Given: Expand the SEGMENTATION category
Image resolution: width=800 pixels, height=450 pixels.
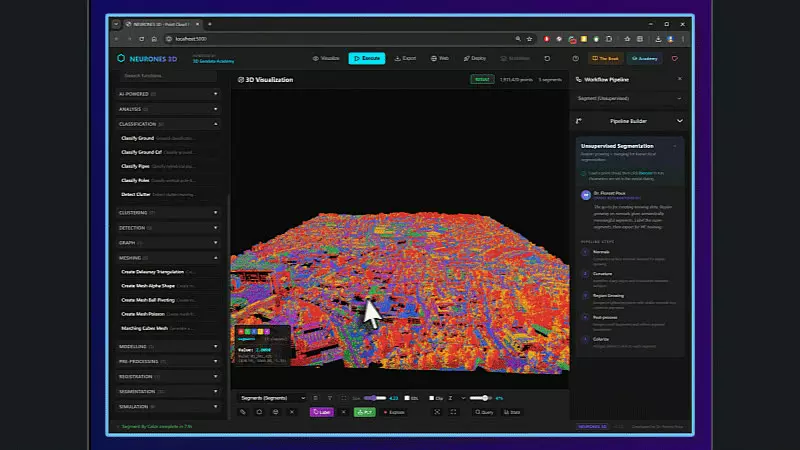Looking at the screenshot, I should click(168, 391).
